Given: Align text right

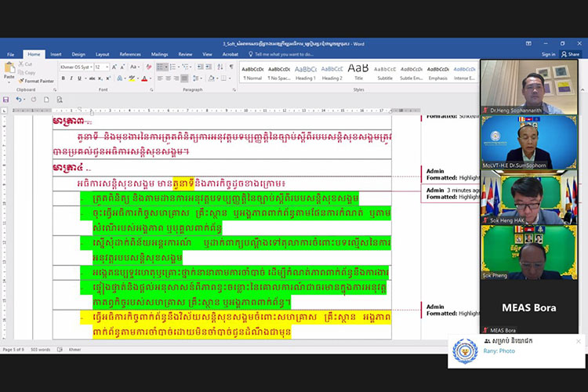Looking at the screenshot, I should tap(176, 78).
